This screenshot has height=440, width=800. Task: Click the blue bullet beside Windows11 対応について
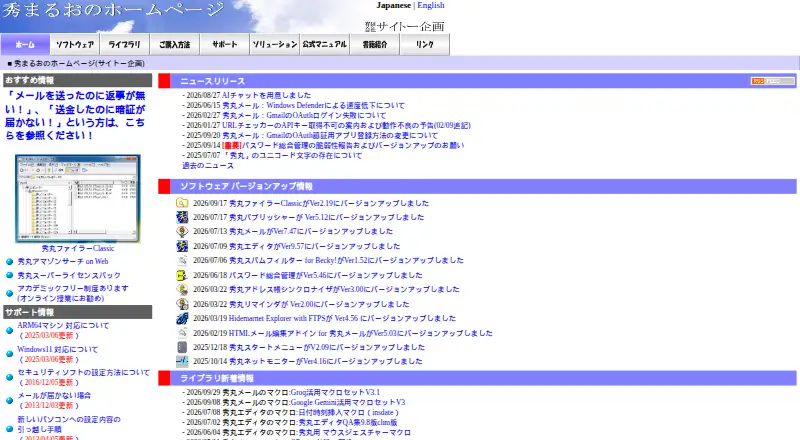tap(9, 354)
